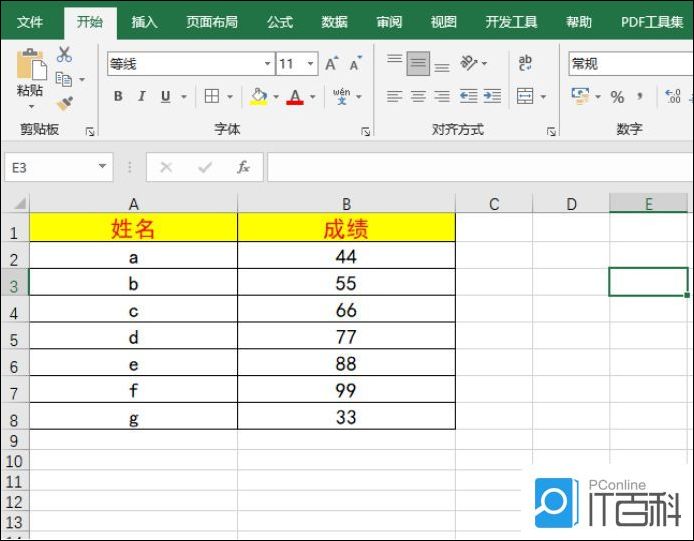Click the Cut scissors icon

(x=64, y=54)
